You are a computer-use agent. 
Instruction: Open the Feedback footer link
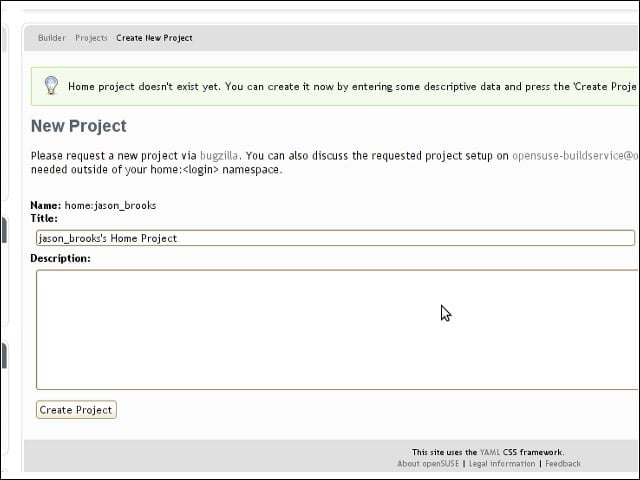pyautogui.click(x=563, y=464)
